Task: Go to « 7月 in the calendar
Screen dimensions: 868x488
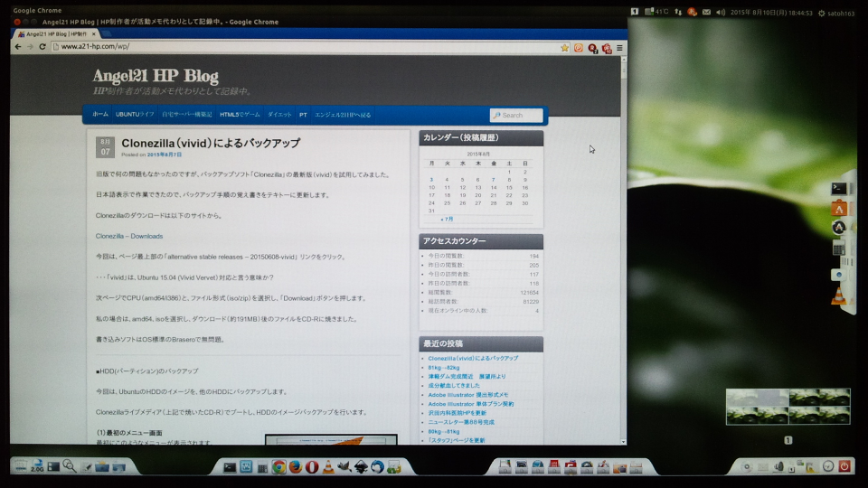Action: (x=447, y=219)
